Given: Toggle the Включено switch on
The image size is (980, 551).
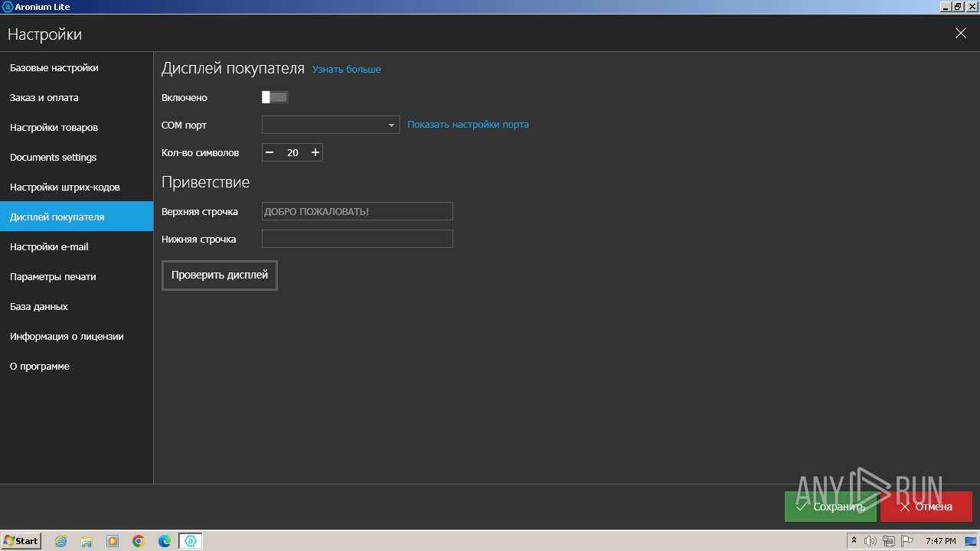Looking at the screenshot, I should [275, 97].
